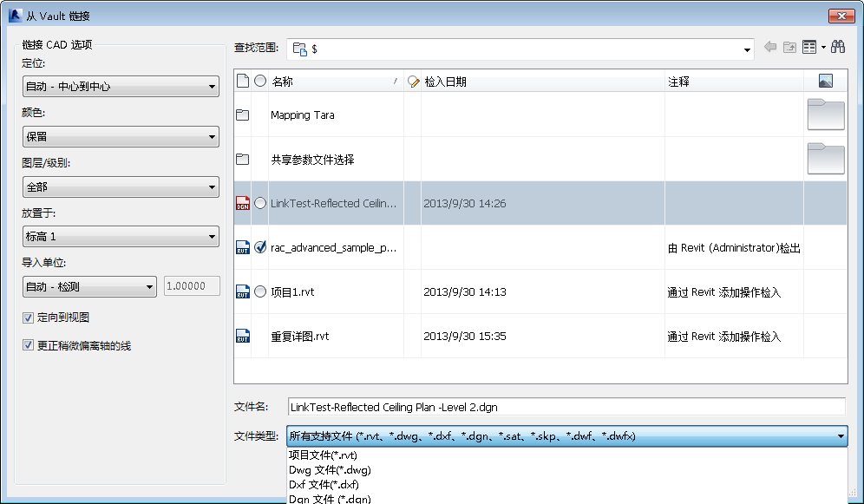Click the RVT file icon for 重复详图.rvt
Viewport: 864px width, 504px height.
[x=242, y=336]
